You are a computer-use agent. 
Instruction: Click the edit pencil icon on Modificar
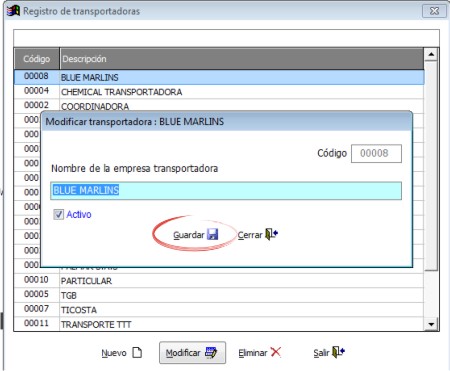click(211, 352)
